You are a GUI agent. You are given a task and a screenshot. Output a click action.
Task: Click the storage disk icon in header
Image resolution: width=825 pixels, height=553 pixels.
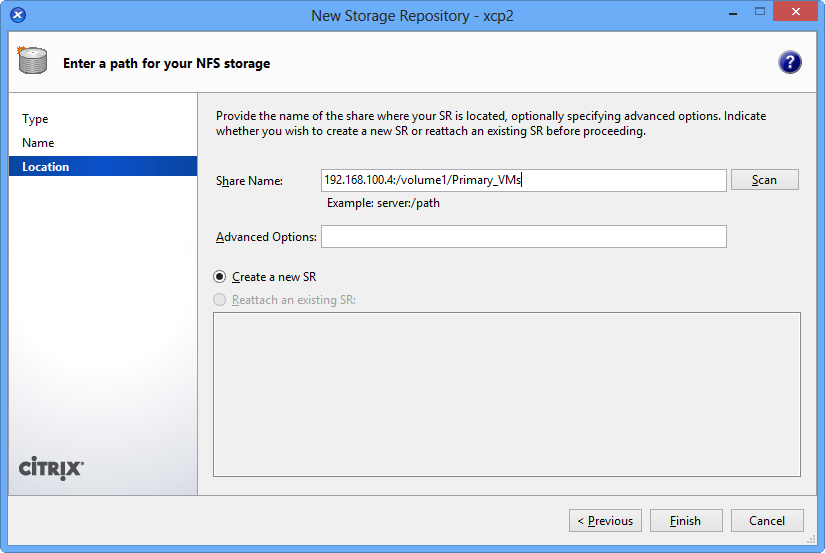point(32,62)
